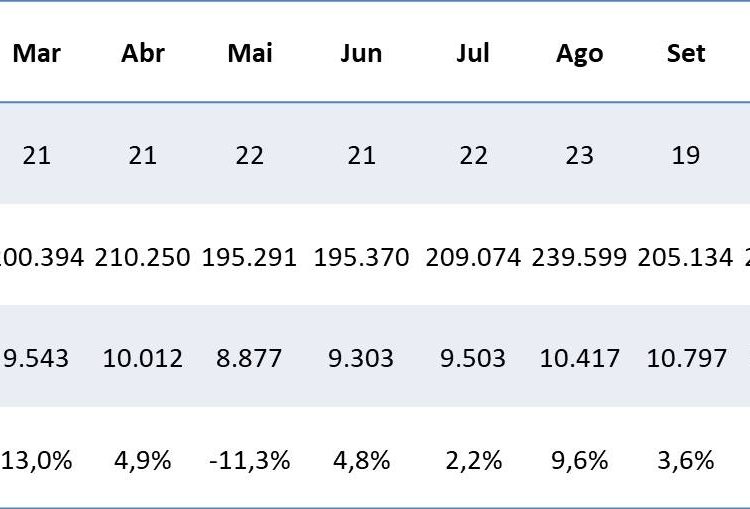Select the Abr column header
Screen dimensions: 750x509
(x=143, y=53)
